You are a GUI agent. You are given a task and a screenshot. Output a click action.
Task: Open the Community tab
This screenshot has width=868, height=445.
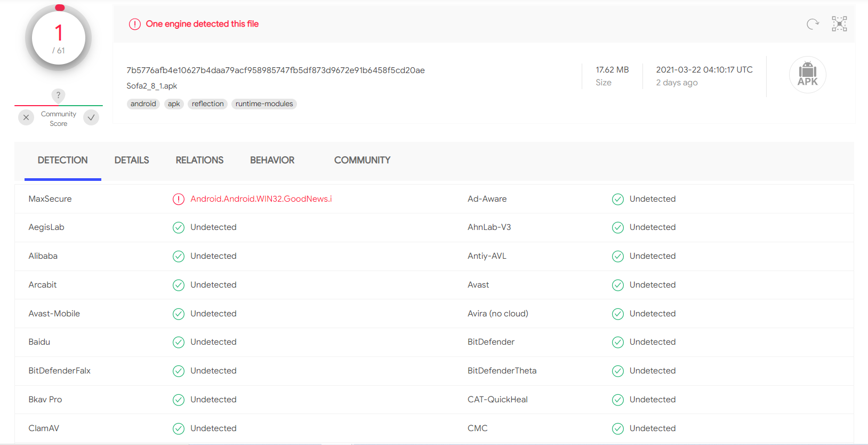[x=362, y=160]
